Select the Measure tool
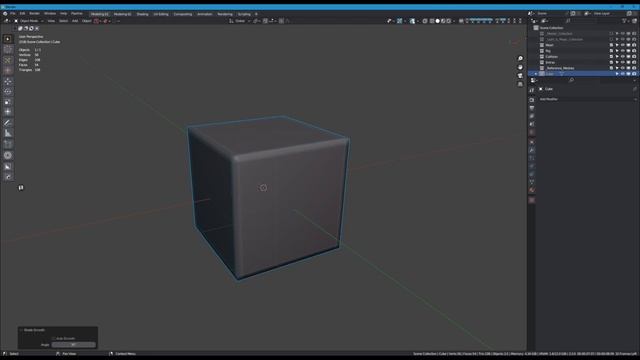 pyautogui.click(x=8, y=133)
